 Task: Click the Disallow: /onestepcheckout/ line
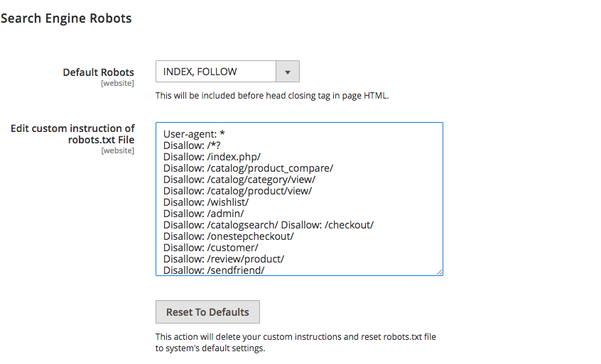[229, 236]
